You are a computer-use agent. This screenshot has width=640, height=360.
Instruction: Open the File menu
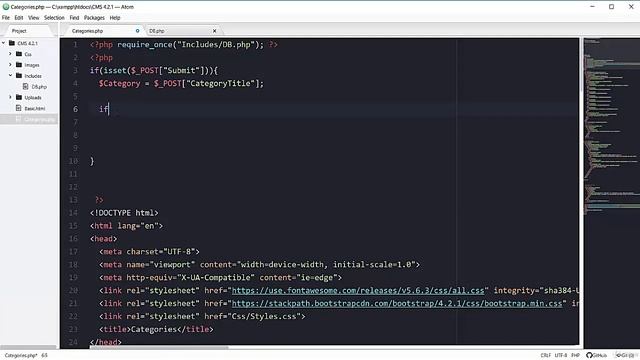[6, 18]
